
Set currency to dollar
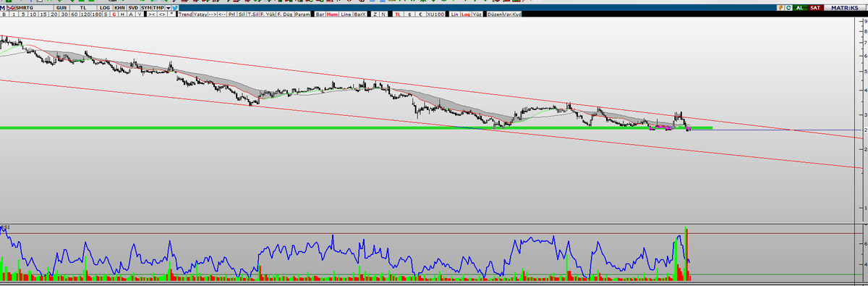[x=409, y=14]
